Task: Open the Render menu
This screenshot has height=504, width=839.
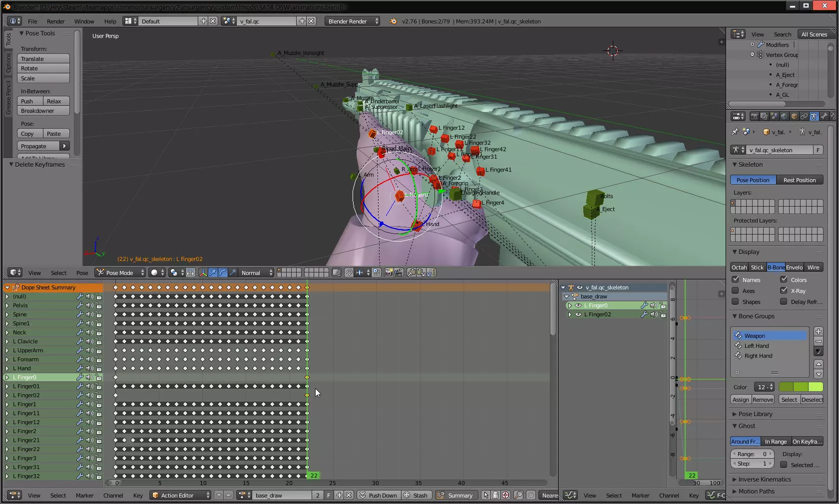Action: [55, 21]
